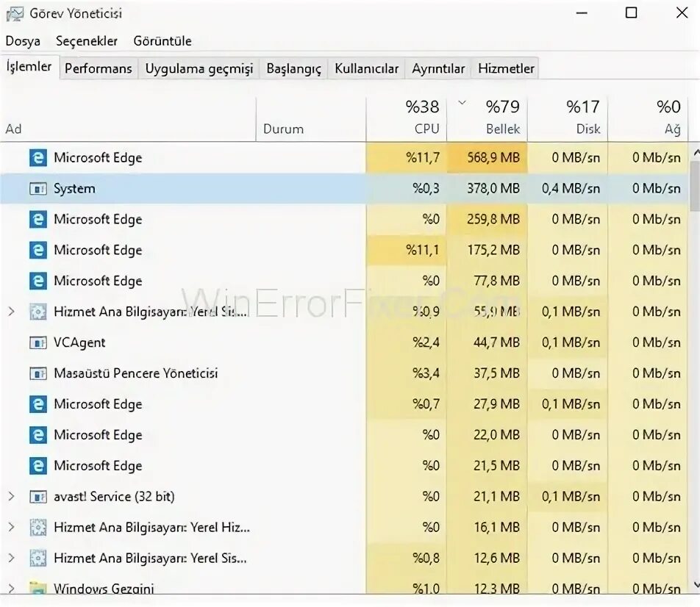Expand the Hizmet Ana Bilgisayarı Yerel Hiz... group
Screen dimensions: 700x607
click(12, 527)
